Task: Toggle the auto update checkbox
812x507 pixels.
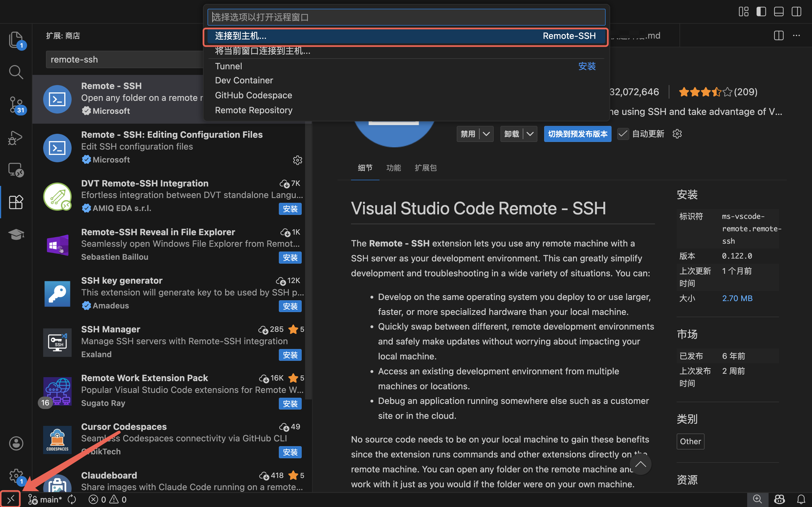Action: click(x=623, y=134)
